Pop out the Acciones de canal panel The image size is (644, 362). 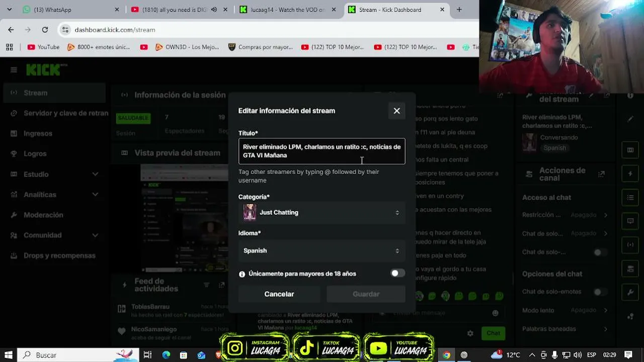pos(601,174)
